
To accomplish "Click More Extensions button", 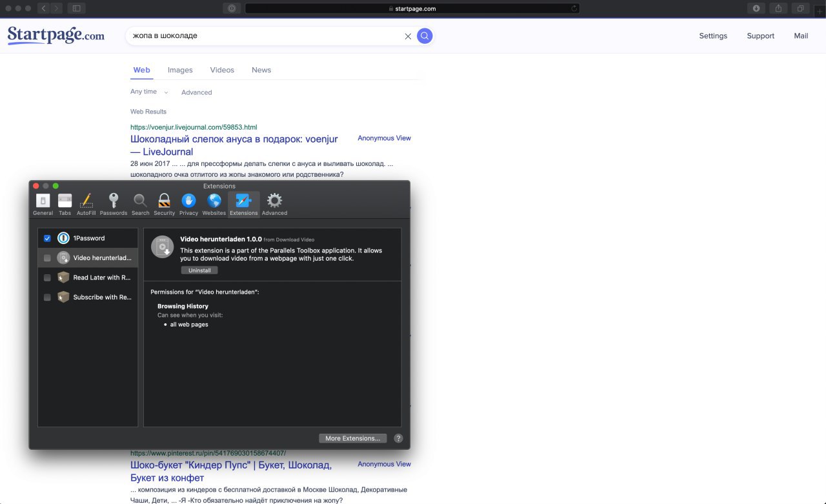I will click(352, 438).
